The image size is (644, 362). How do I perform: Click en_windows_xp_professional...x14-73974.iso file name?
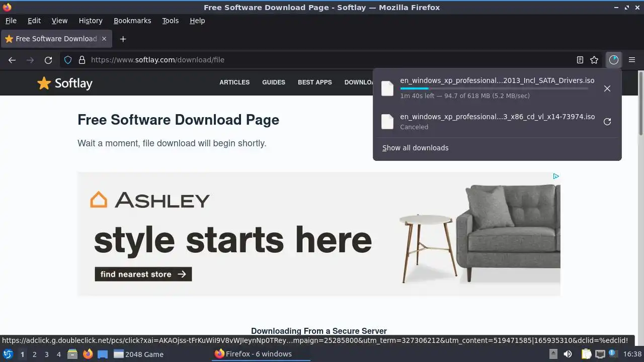point(498,117)
